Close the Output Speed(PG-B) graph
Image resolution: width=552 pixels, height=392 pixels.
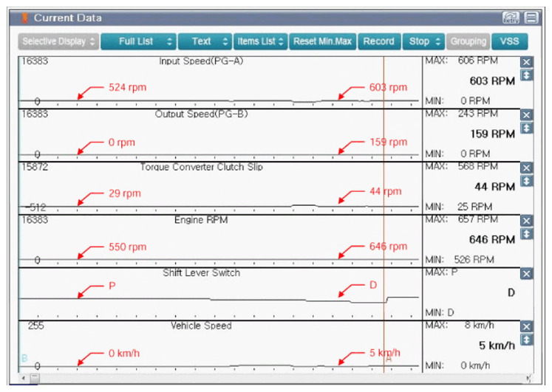point(526,115)
